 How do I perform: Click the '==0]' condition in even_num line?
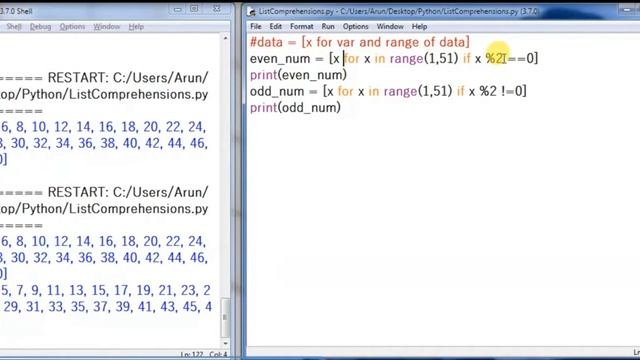tap(522, 58)
